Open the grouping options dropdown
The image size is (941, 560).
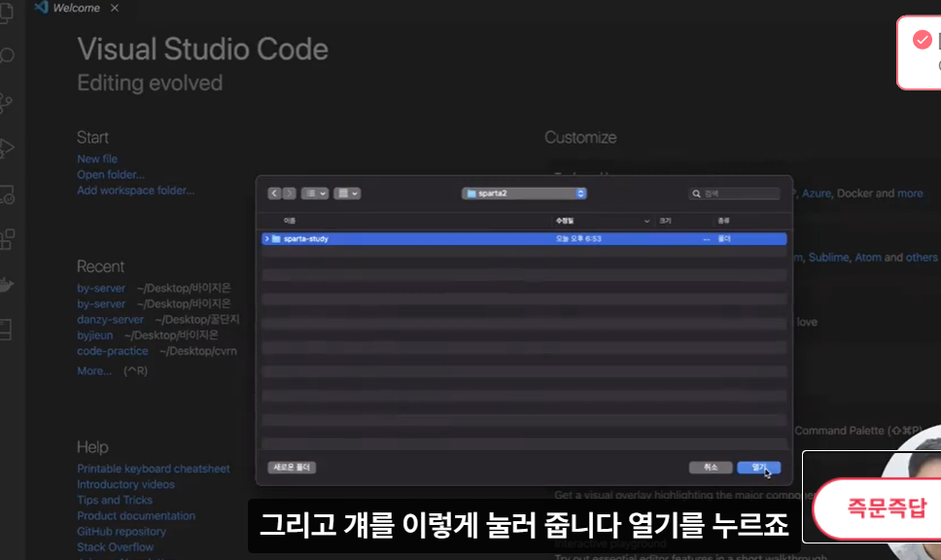click(x=347, y=193)
